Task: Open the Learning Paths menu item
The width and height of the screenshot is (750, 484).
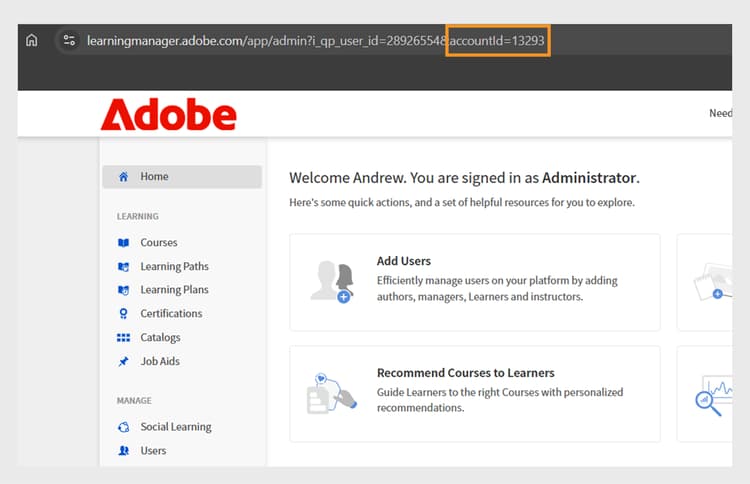Action: click(x=175, y=266)
